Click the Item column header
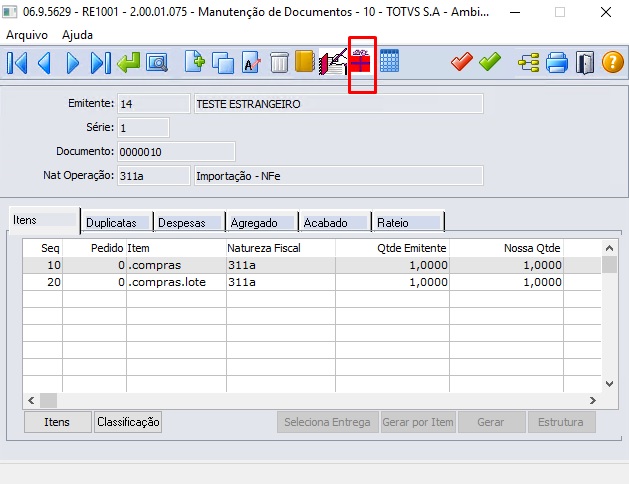This screenshot has height=484, width=629. coord(177,248)
